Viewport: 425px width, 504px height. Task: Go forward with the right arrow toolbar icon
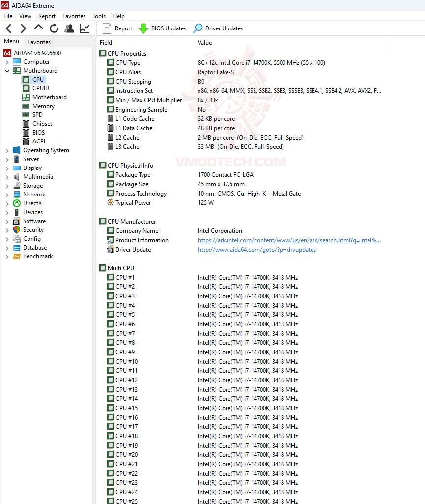[x=23, y=28]
